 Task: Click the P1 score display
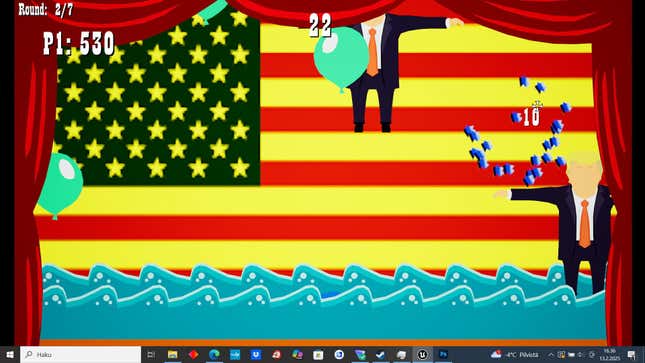[x=79, y=44]
